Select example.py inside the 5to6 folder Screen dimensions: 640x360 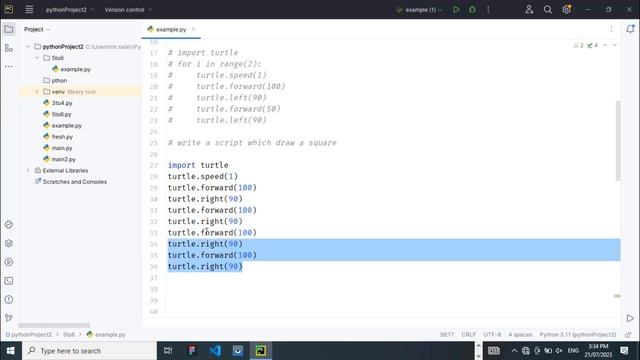pyautogui.click(x=76, y=69)
